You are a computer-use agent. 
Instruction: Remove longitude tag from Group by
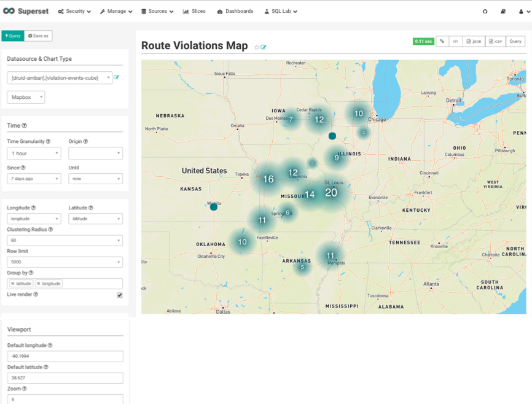[38, 284]
